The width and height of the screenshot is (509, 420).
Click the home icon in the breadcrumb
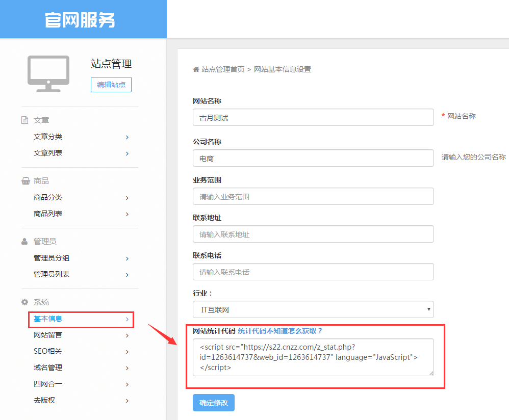coord(196,69)
